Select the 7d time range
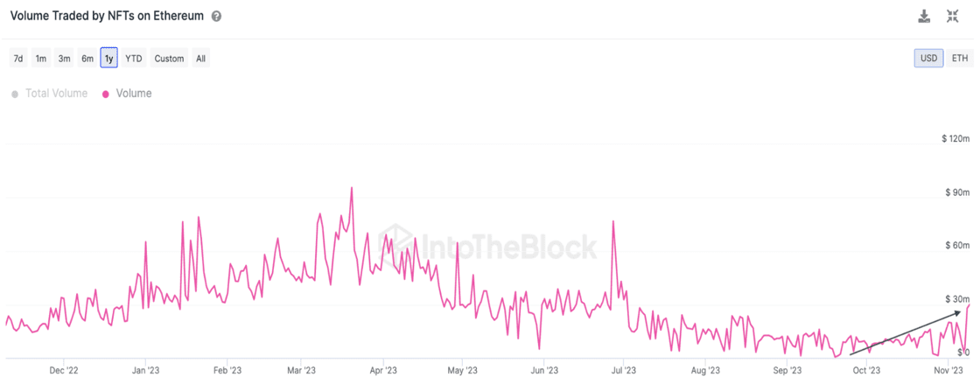 17,59
